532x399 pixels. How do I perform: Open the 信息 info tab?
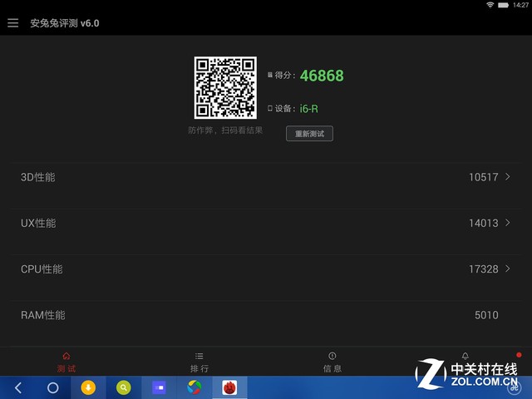pyautogui.click(x=332, y=362)
